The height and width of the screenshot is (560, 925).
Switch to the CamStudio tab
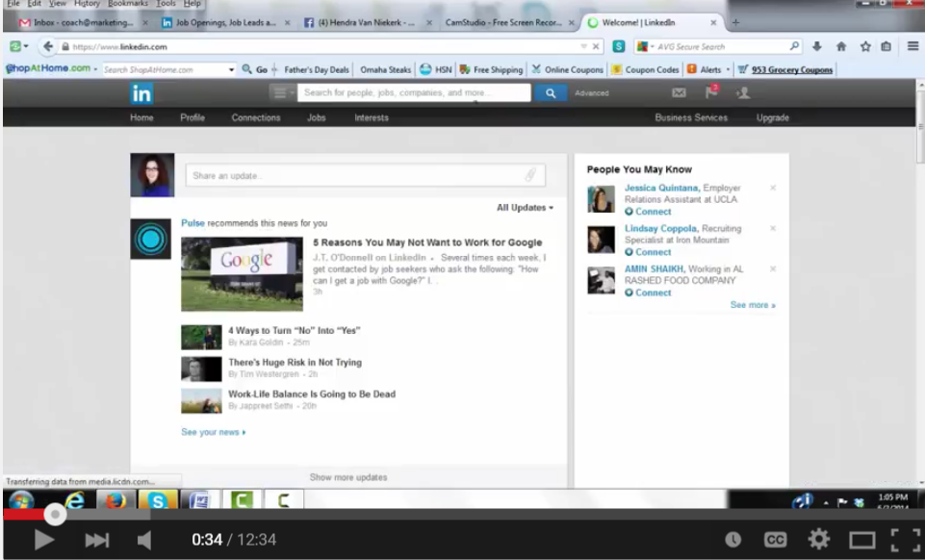[510, 22]
